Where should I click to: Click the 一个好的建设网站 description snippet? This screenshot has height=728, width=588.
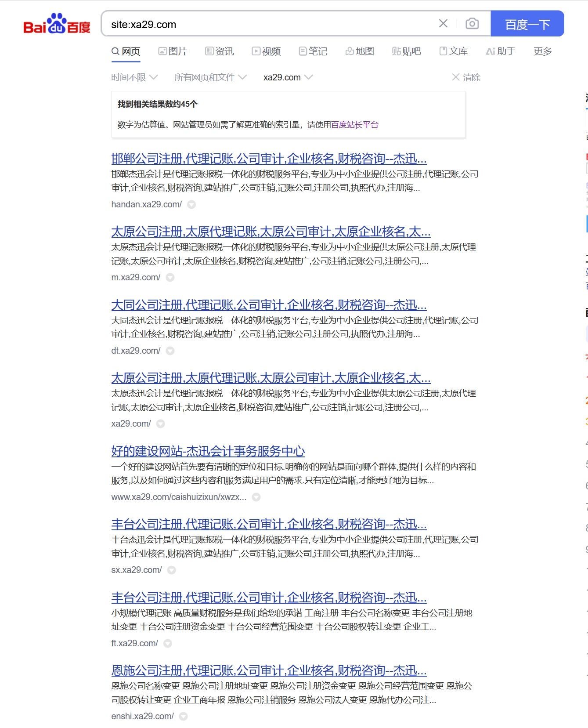tap(294, 474)
